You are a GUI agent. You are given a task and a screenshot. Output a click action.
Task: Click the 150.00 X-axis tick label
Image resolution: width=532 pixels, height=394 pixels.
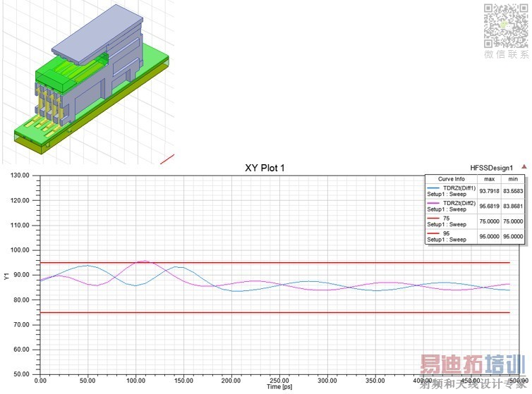click(183, 381)
